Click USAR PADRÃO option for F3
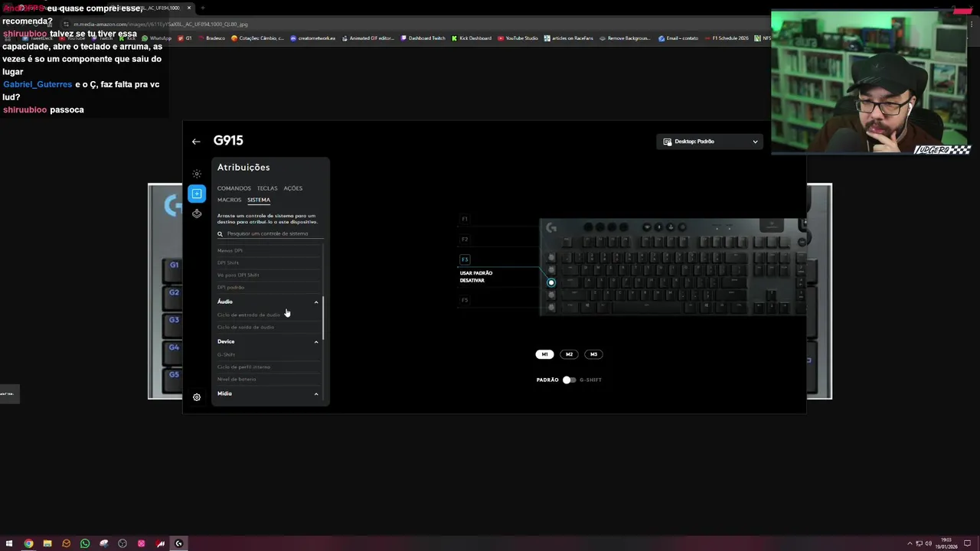Image resolution: width=980 pixels, height=551 pixels. pyautogui.click(x=476, y=273)
